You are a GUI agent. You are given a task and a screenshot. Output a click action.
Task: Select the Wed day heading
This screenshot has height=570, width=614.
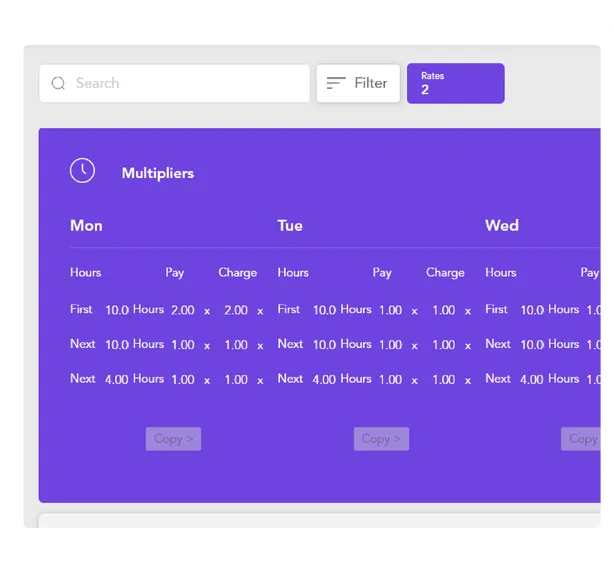(x=502, y=225)
